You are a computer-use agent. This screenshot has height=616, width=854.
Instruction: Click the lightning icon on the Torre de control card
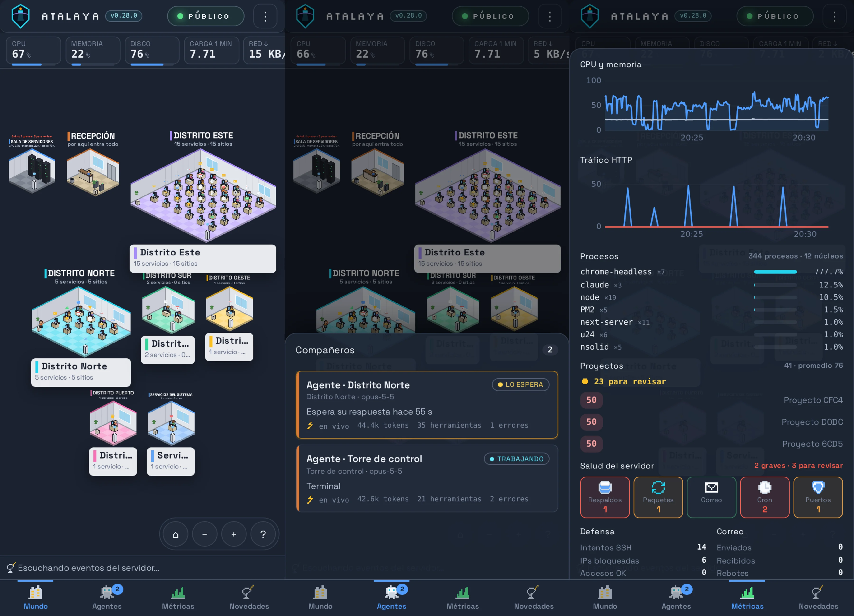point(310,499)
